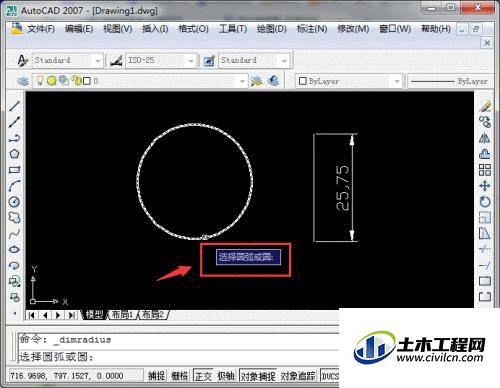The height and width of the screenshot is (388, 500).
Task: Select the Arc tool
Action: pyautogui.click(x=14, y=186)
